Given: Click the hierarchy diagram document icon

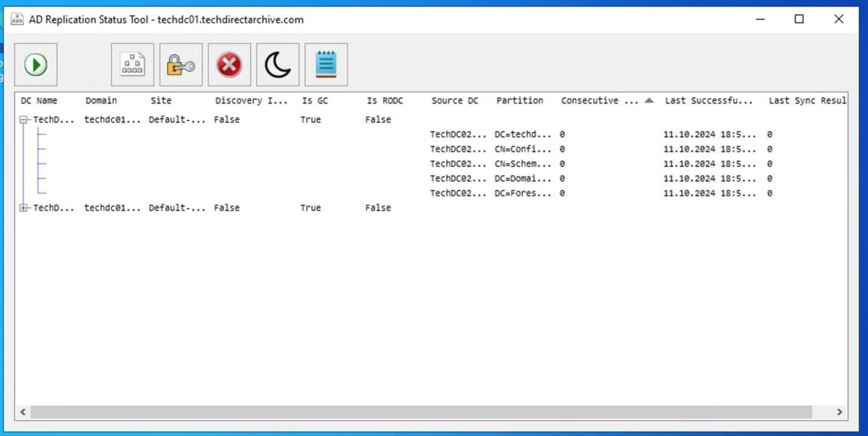Looking at the screenshot, I should tap(133, 65).
